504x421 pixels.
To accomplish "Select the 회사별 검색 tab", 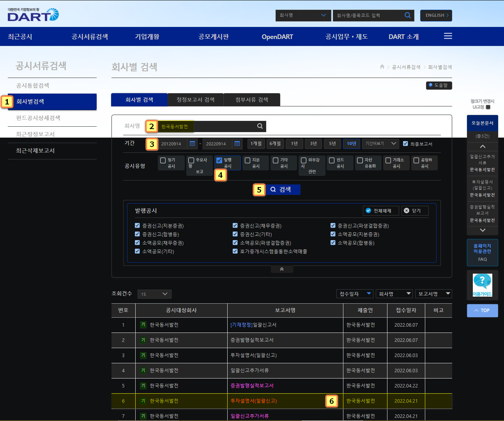I will click(x=139, y=99).
